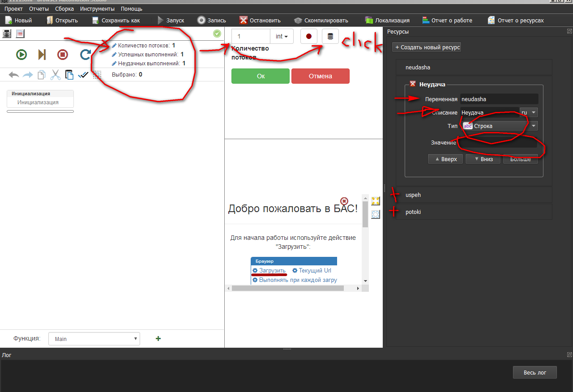Collapse the 'neudasha' resource header
Viewport: 573px width, 392px height.
pos(474,68)
